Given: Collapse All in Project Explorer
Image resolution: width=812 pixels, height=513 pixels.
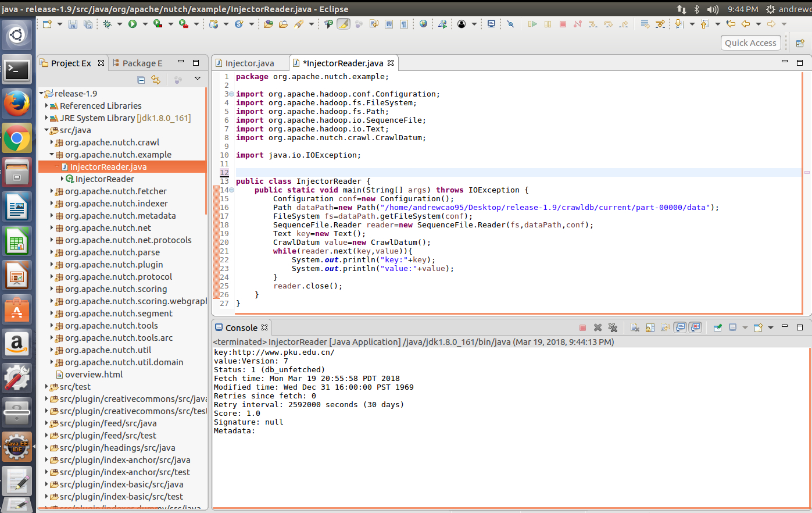Looking at the screenshot, I should coord(141,80).
